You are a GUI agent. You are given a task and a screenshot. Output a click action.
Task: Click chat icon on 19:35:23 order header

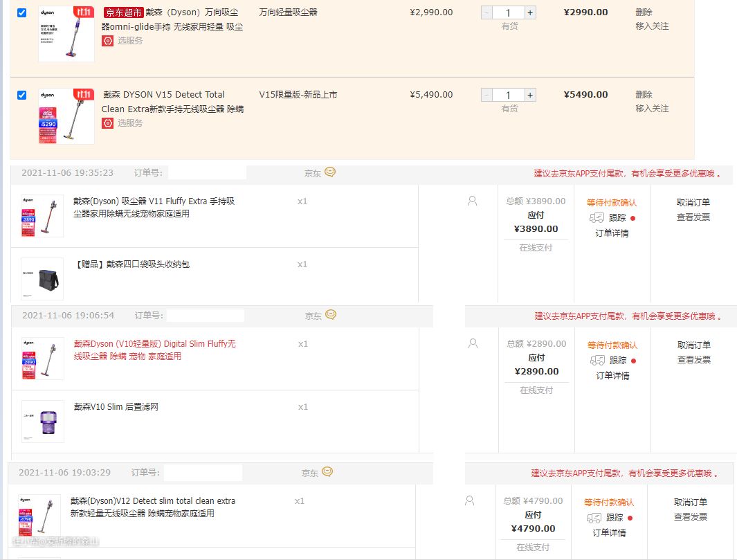click(x=330, y=172)
